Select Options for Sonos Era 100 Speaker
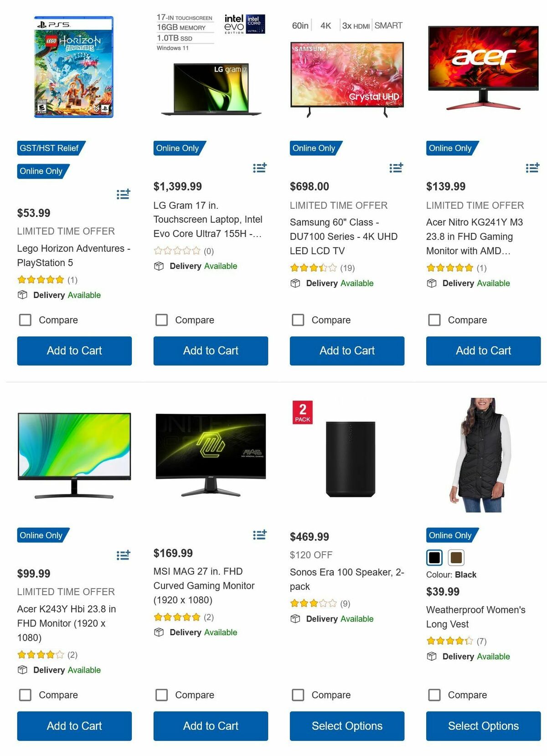 pyautogui.click(x=347, y=725)
